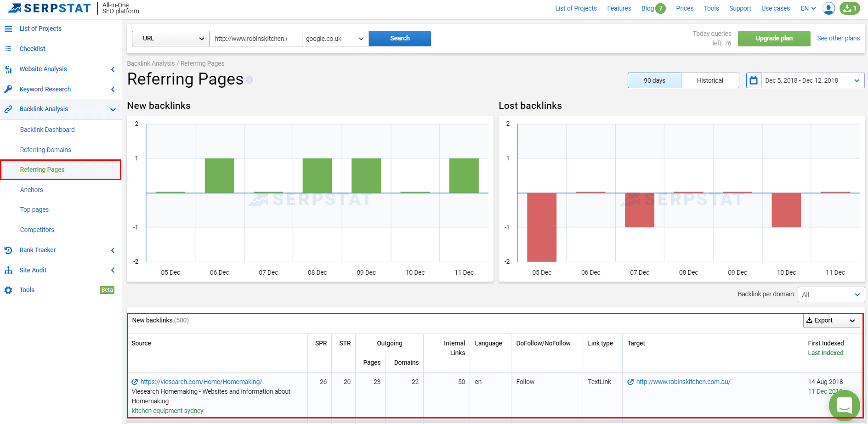Viewport: 868px width, 424px height.
Task: Select the 90 days view toggle
Action: click(x=654, y=80)
